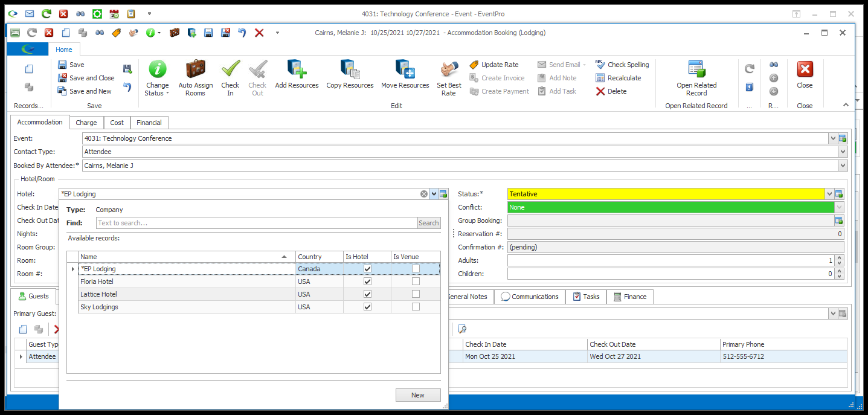Run Check Spelling from the ribbon
This screenshot has width=868, height=415.
point(622,65)
